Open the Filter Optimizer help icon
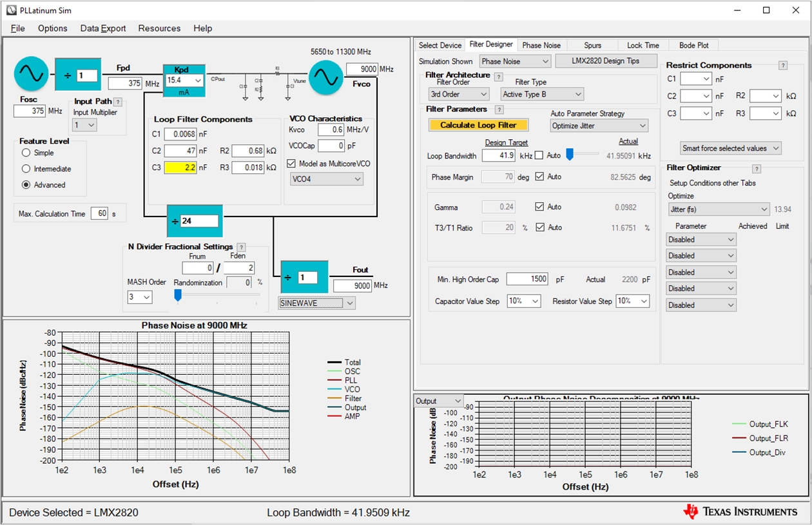This screenshot has width=812, height=525. point(757,169)
